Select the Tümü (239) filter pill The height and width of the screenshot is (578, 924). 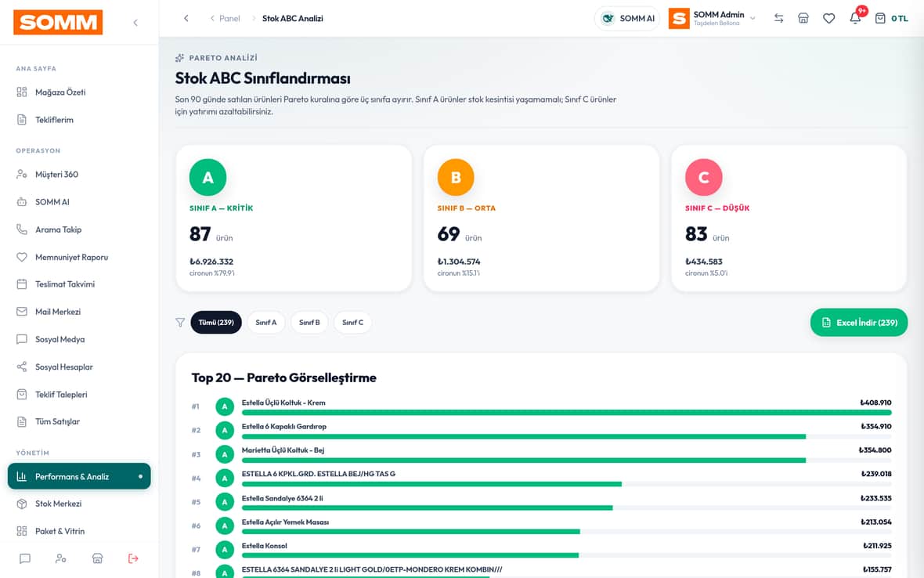tap(216, 323)
